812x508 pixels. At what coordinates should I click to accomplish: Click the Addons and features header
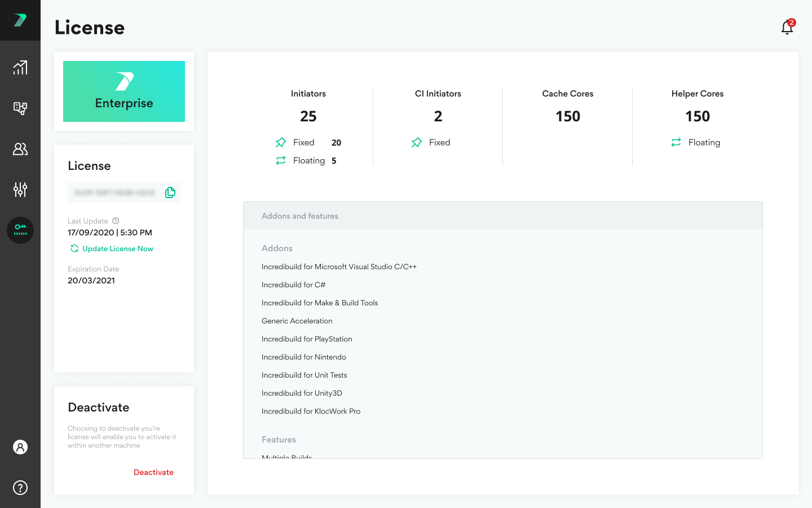[x=300, y=216]
